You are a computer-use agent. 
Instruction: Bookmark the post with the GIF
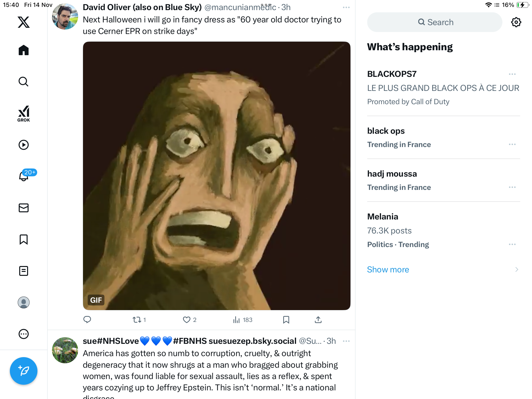coord(286,320)
